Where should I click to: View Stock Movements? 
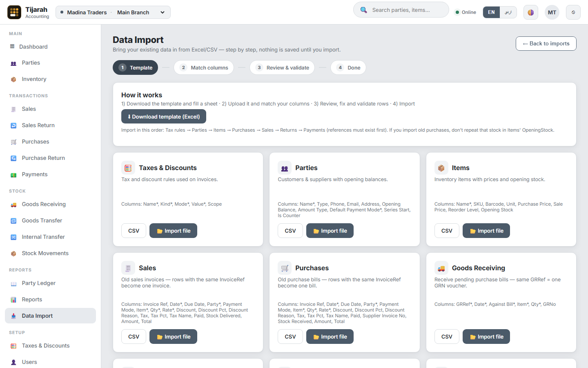coord(50,254)
